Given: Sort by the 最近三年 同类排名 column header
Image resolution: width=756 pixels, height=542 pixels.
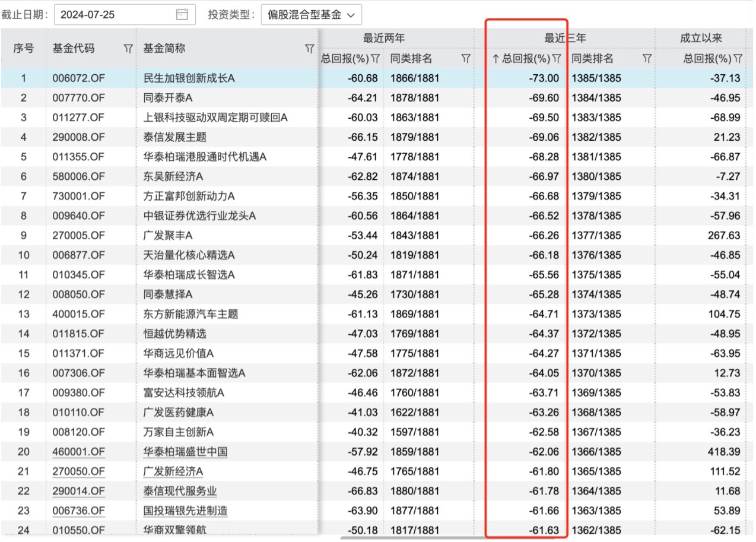Looking at the screenshot, I should click(593, 59).
